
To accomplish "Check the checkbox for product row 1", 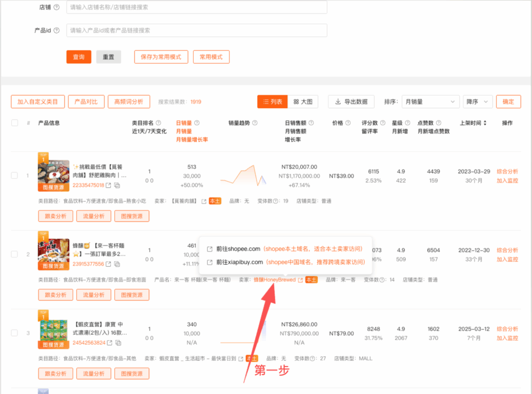I will pyautogui.click(x=15, y=176).
